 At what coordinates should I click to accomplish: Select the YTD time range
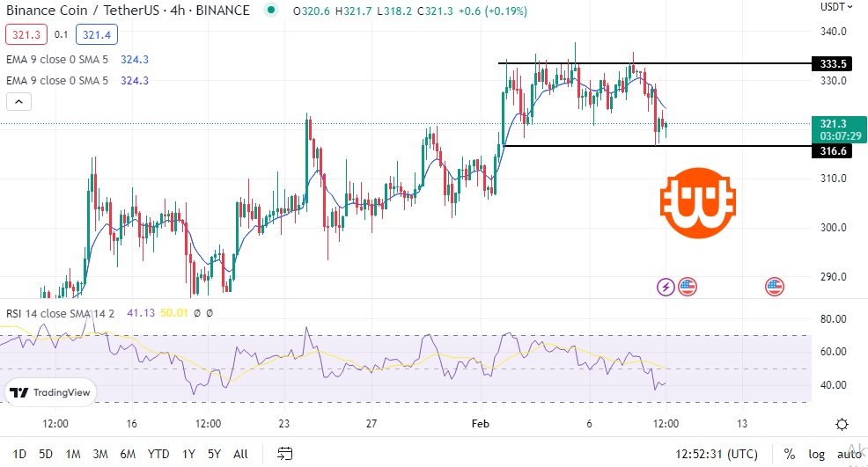(x=158, y=454)
